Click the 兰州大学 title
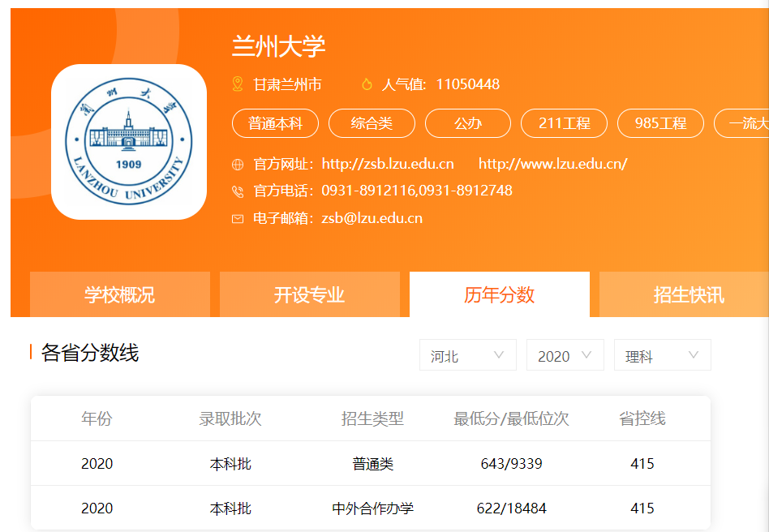 point(278,46)
